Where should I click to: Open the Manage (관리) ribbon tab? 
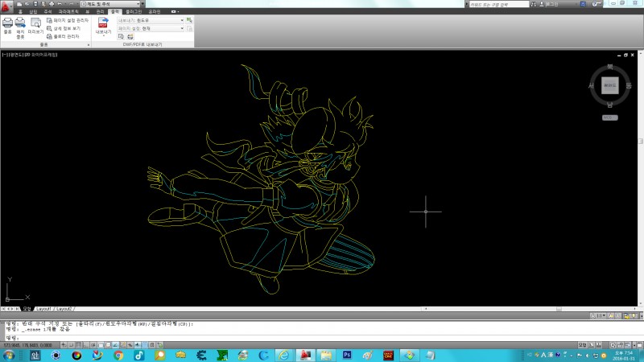pyautogui.click(x=100, y=12)
